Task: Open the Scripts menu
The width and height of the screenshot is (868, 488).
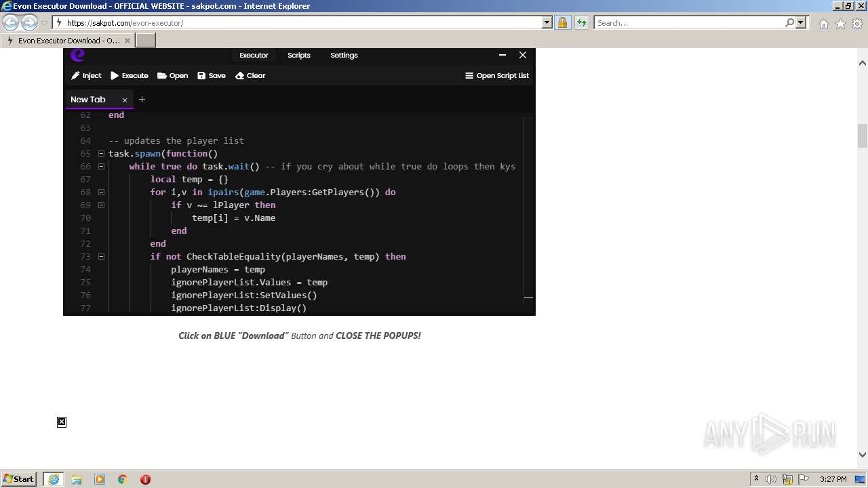Action: click(x=298, y=55)
